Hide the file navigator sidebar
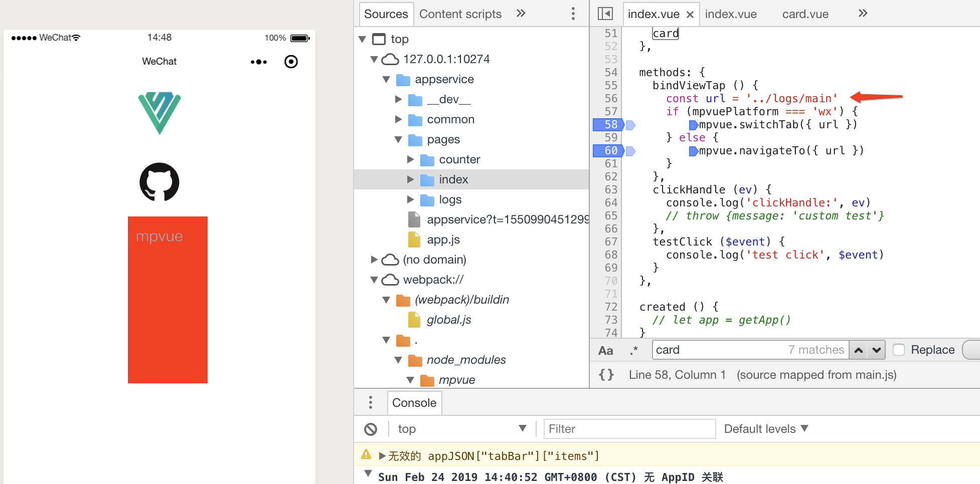Image resolution: width=980 pixels, height=484 pixels. pyautogui.click(x=604, y=14)
